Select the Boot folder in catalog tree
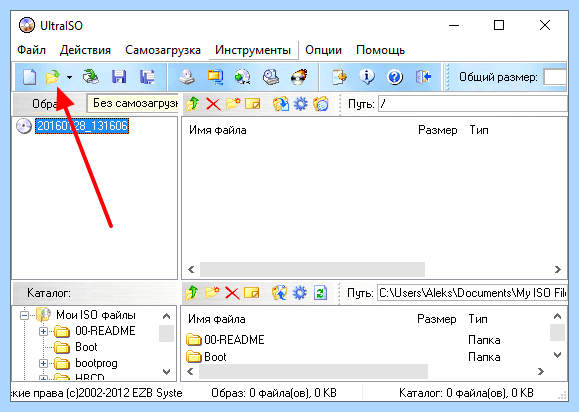The width and height of the screenshot is (579, 412). click(86, 347)
